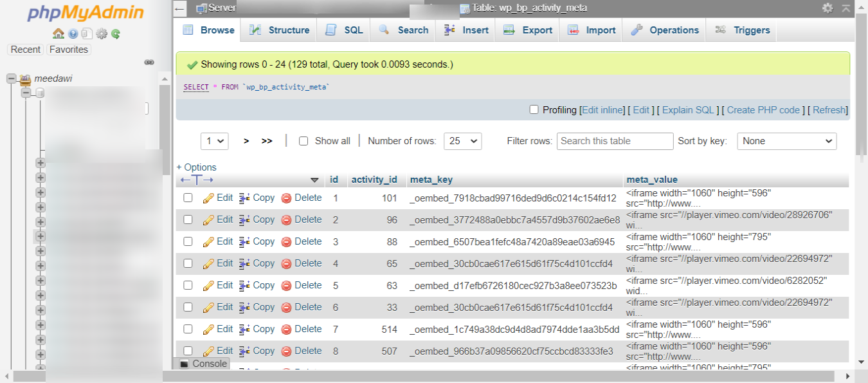Click the Favorites button
Viewport: 868px width, 383px height.
click(69, 50)
